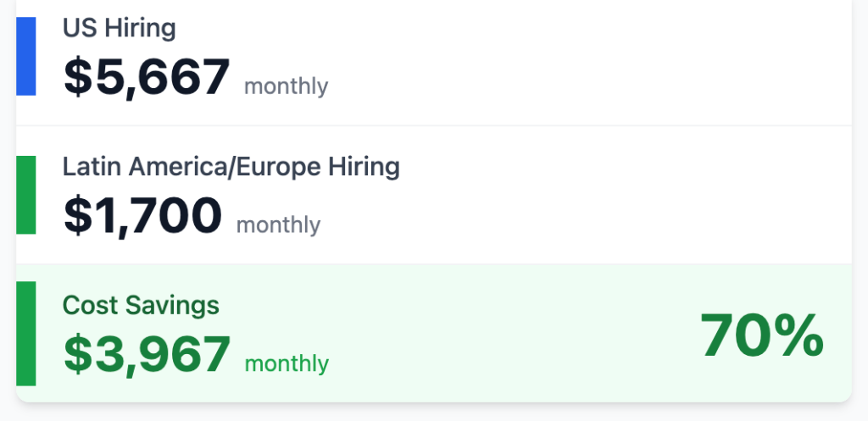
Task: Click monthly beside the $1,700 figure
Action: 278,225
